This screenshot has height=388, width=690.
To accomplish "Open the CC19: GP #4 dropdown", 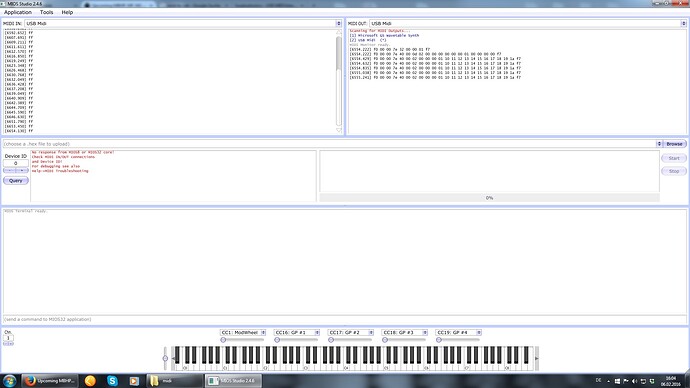I will (x=459, y=333).
